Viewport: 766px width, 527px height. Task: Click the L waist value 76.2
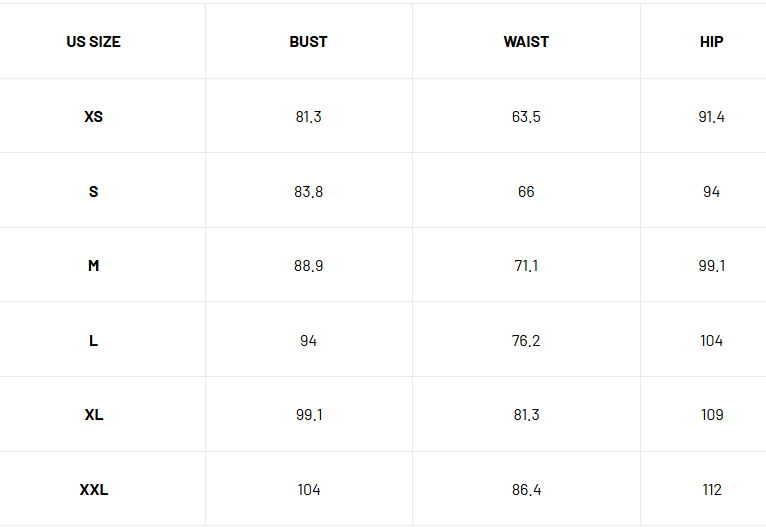[526, 340]
